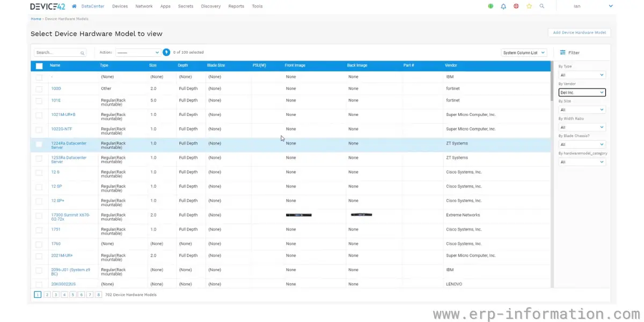644x322 pixels.
Task: Select the 1224Ra Datacenter Server checkbox
Action: pos(39,144)
